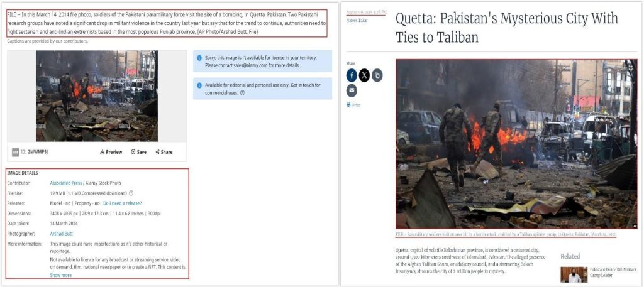Click "Do I need a release?" link
The width and height of the screenshot is (644, 287).
[x=123, y=203]
